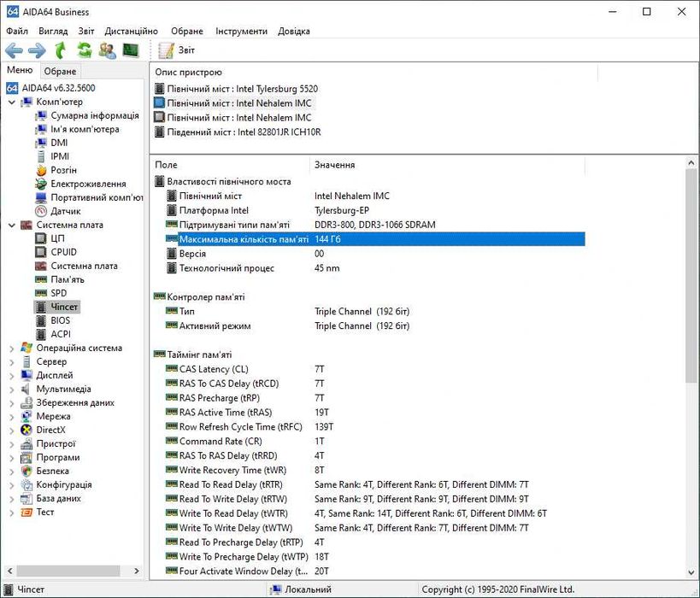Open the Вигляд menu
The width and height of the screenshot is (700, 598).
click(53, 32)
